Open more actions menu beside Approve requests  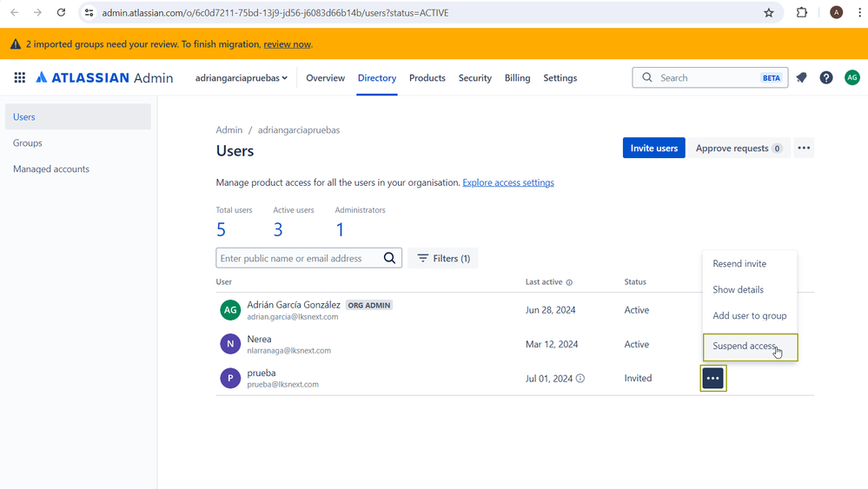coord(804,149)
